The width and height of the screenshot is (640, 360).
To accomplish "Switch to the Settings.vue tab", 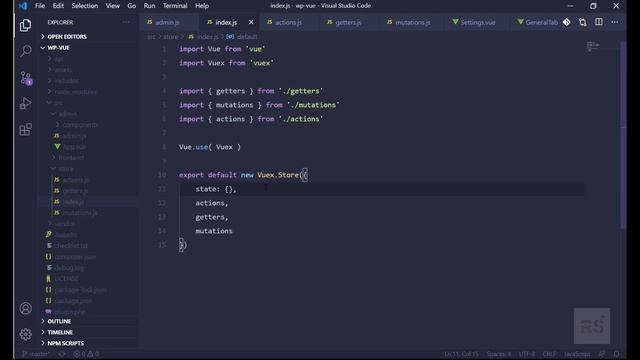I will click(478, 22).
